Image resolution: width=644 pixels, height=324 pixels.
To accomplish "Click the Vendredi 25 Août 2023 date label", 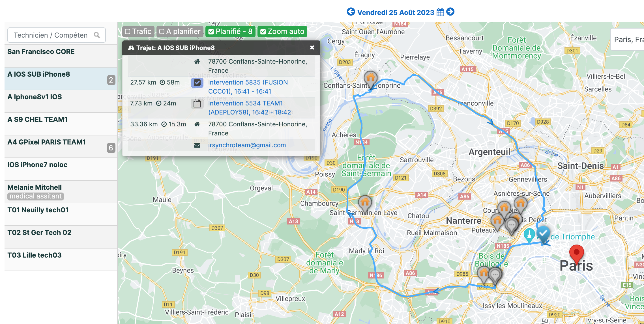I will click(x=396, y=12).
